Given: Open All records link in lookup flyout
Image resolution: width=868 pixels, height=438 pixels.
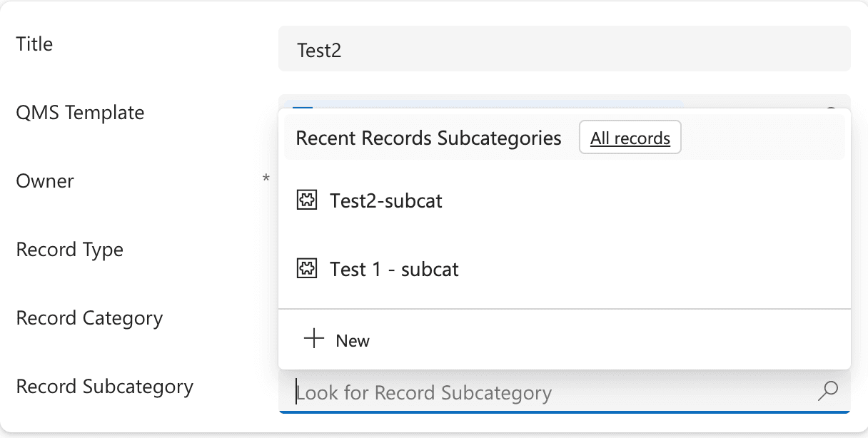Looking at the screenshot, I should pos(630,138).
